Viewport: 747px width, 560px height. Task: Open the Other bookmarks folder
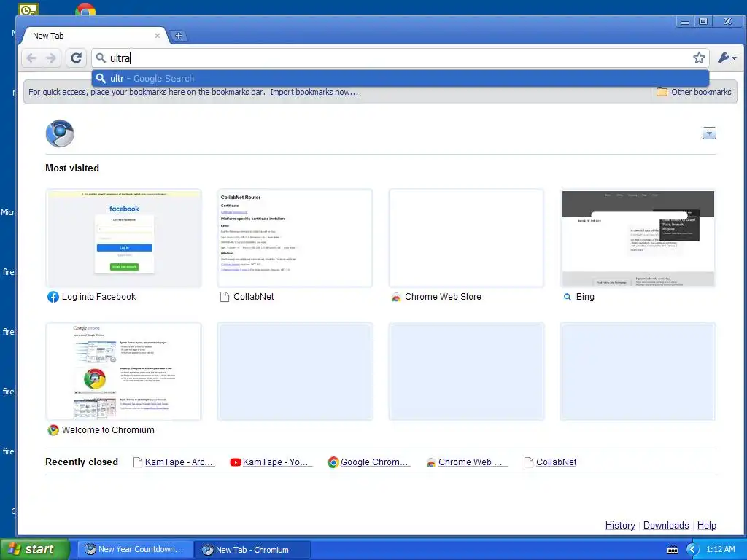[x=694, y=92]
